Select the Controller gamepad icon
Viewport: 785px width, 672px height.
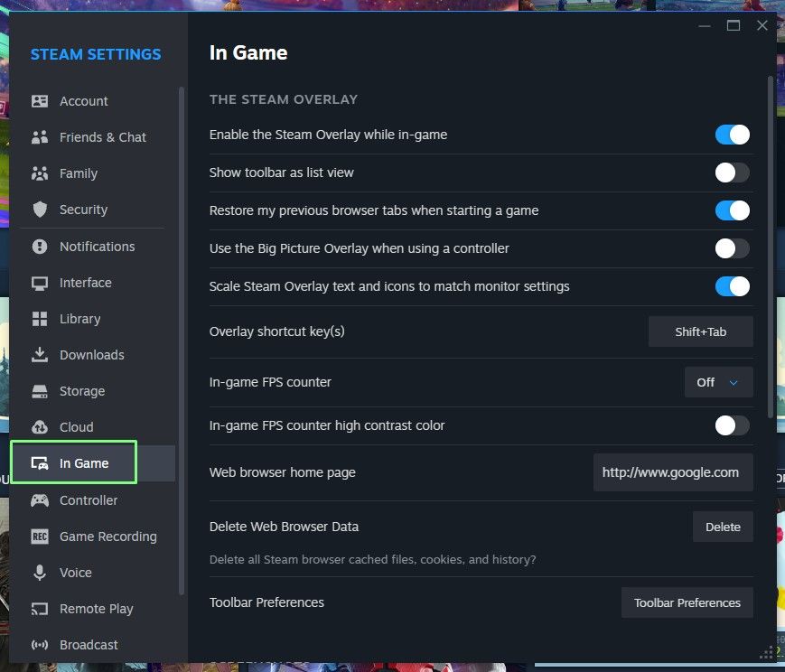(42, 500)
